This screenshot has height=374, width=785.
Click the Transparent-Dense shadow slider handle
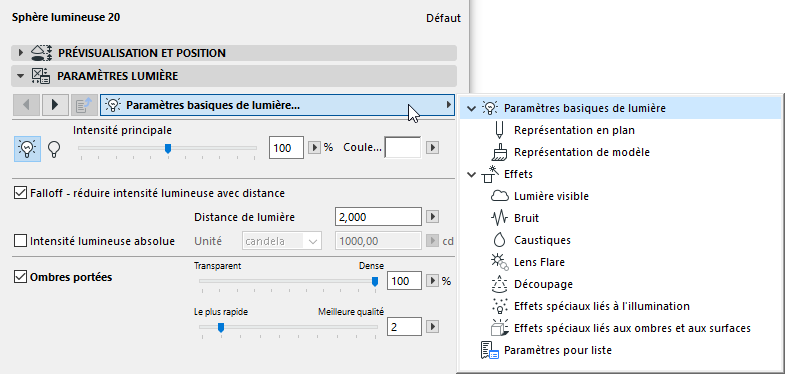click(374, 282)
